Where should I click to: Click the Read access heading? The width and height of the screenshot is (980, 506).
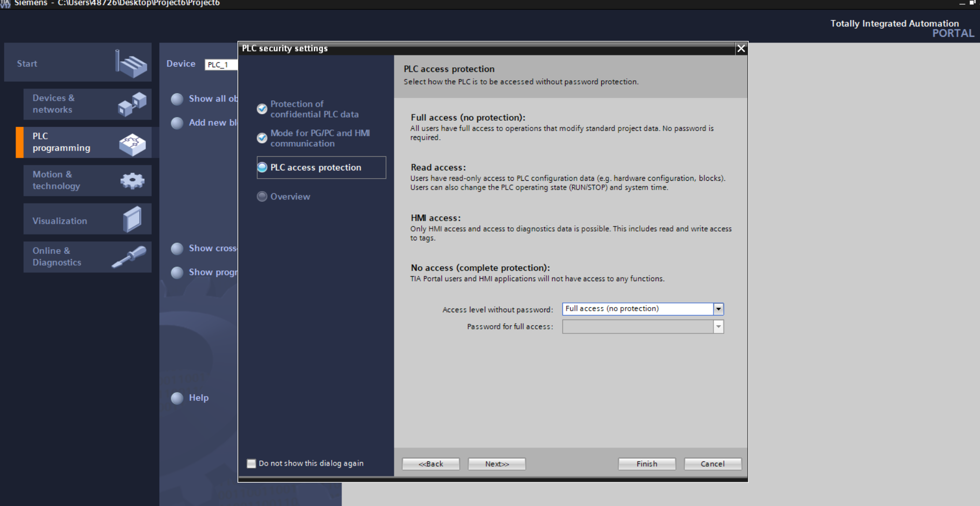pyautogui.click(x=438, y=167)
